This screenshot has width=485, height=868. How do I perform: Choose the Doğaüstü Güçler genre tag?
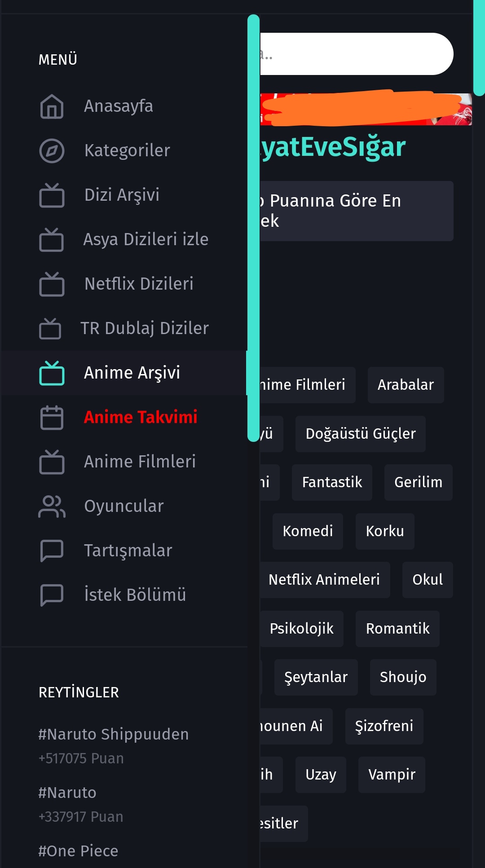click(361, 434)
